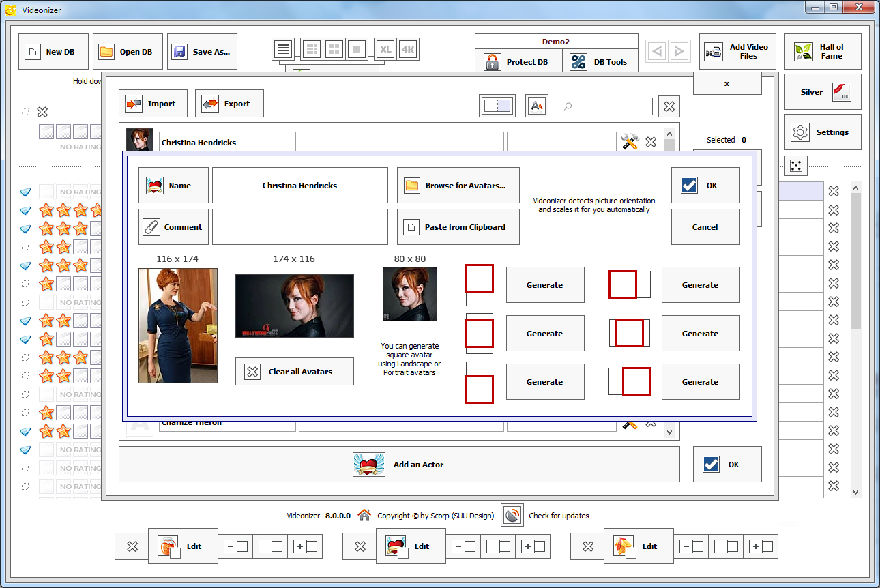The image size is (880, 588).
Task: Click the Export button in actors panel
Action: pos(229,104)
